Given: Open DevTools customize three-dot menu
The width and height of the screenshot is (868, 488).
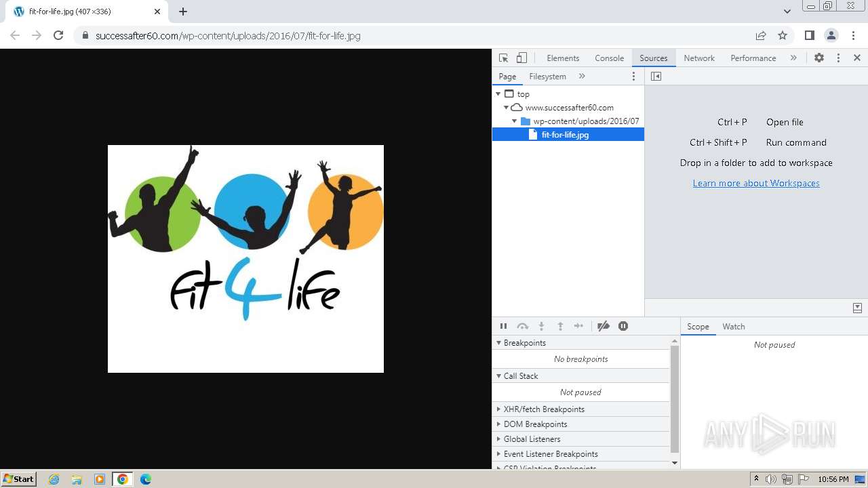Looking at the screenshot, I should (838, 58).
